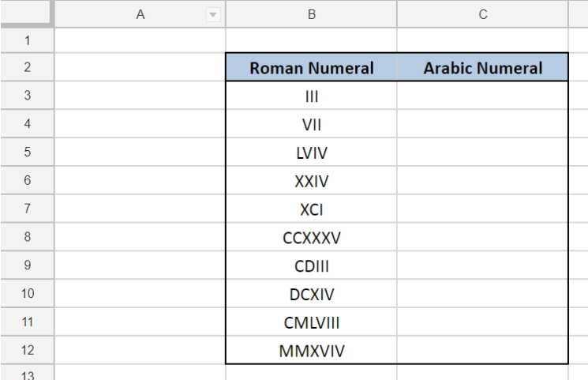Select the cell containing III
Image resolution: width=588 pixels, height=380 pixels.
pos(311,96)
